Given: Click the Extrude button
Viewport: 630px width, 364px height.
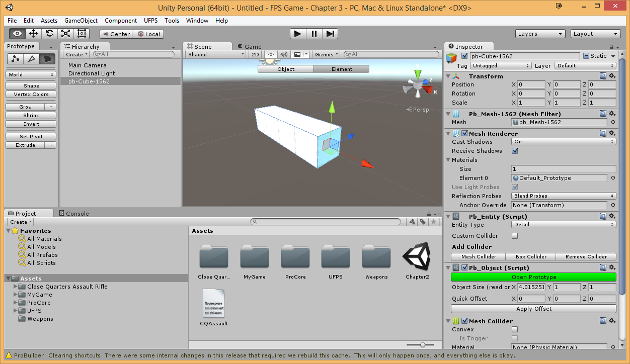Looking at the screenshot, I should pyautogui.click(x=25, y=145).
